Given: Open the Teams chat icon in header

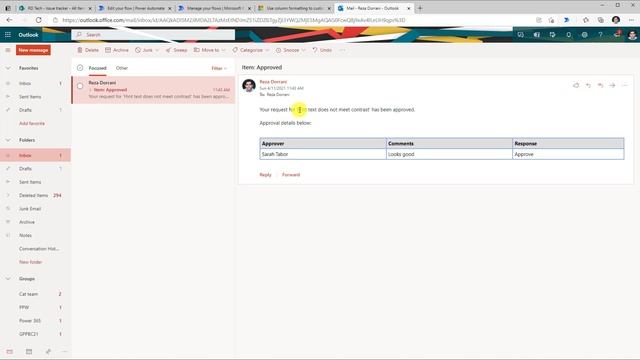Looking at the screenshot, I should (521, 35).
